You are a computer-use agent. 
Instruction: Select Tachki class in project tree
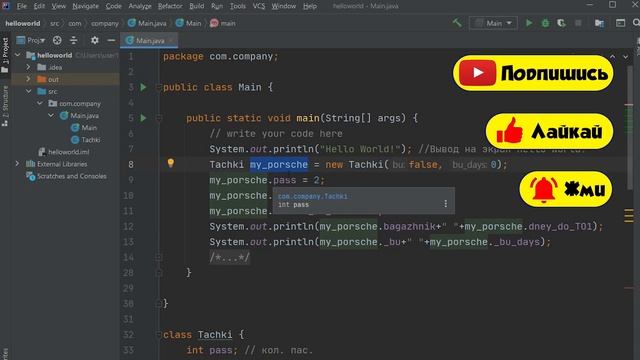pos(86,140)
